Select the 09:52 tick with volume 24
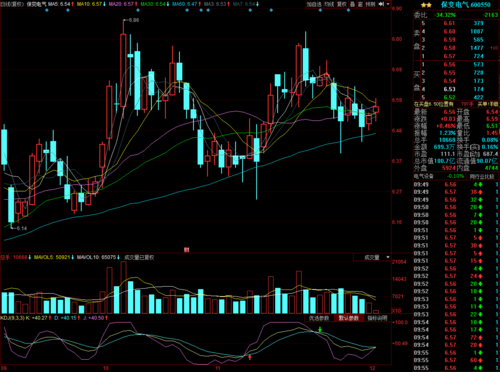This screenshot has width=500, height=372. click(456, 276)
